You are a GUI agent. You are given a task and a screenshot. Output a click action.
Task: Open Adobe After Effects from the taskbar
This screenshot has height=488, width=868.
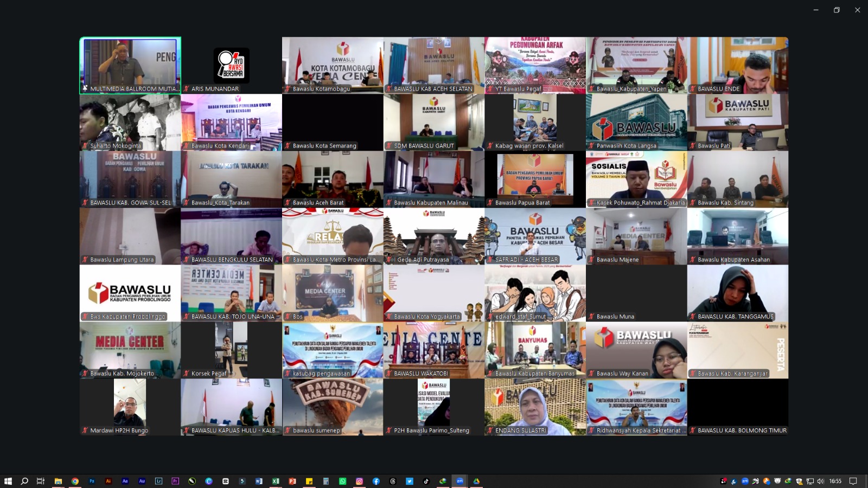(125, 481)
